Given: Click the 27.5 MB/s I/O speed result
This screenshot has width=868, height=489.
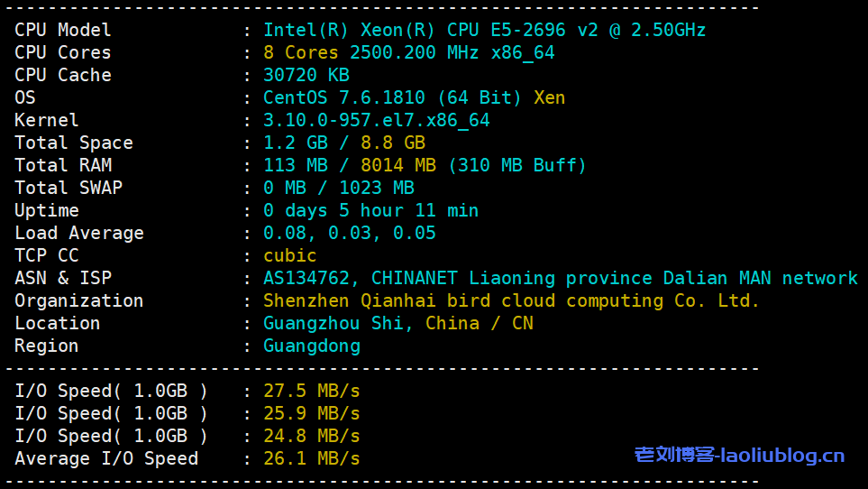Looking at the screenshot, I should 311,391.
